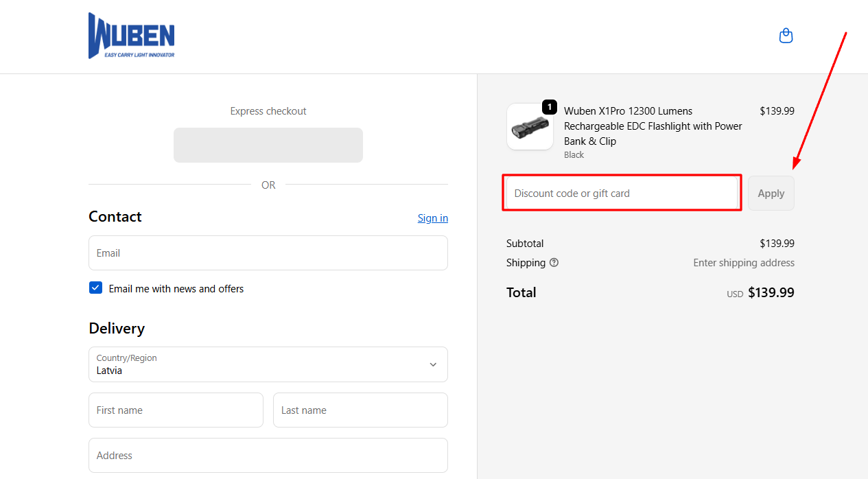Click the Express checkout button placeholder

268,145
